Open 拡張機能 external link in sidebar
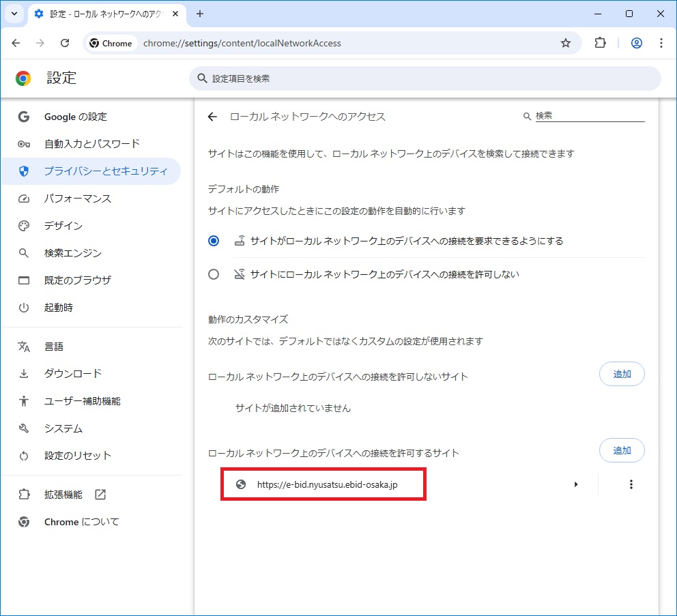The image size is (677, 616). tap(75, 495)
